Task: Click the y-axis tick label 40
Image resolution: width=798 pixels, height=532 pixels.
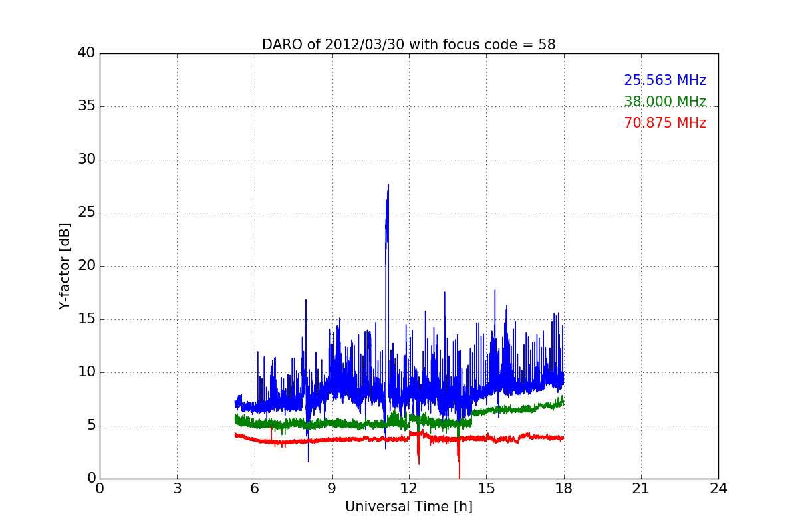Action: [x=86, y=53]
